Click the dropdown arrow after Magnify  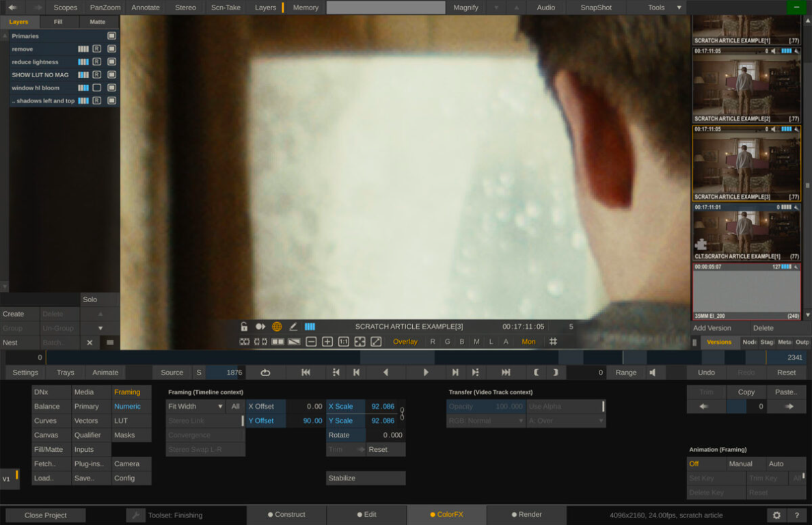(x=496, y=8)
